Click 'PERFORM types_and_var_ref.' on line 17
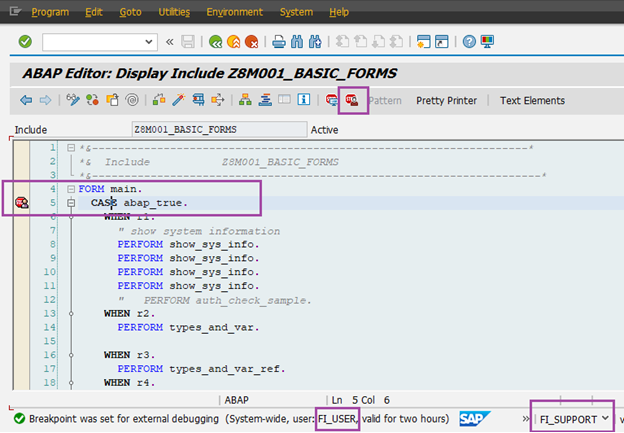 (x=201, y=369)
